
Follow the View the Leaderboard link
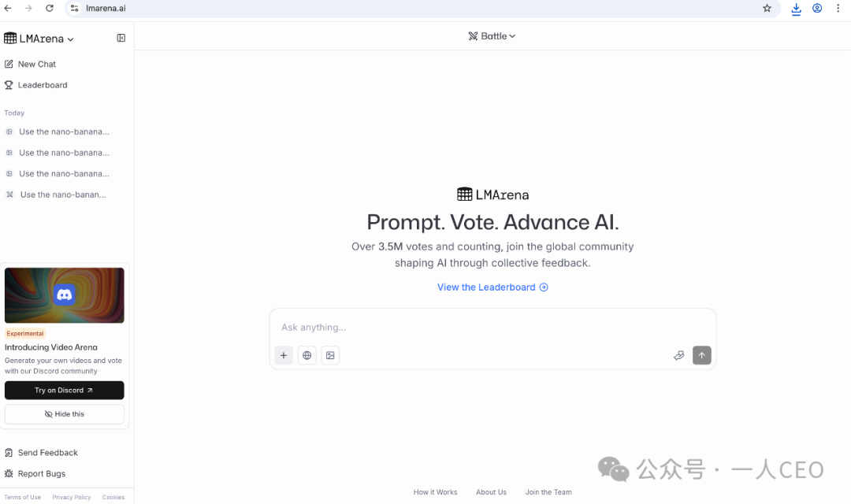click(492, 287)
